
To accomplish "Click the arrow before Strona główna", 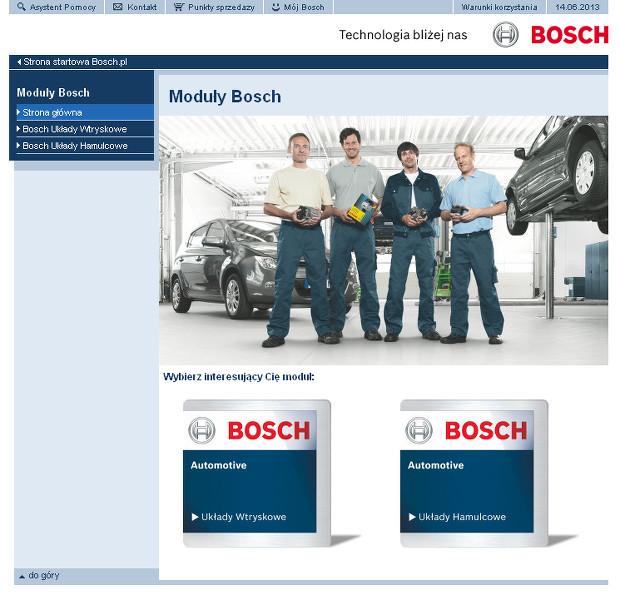I will tap(18, 112).
